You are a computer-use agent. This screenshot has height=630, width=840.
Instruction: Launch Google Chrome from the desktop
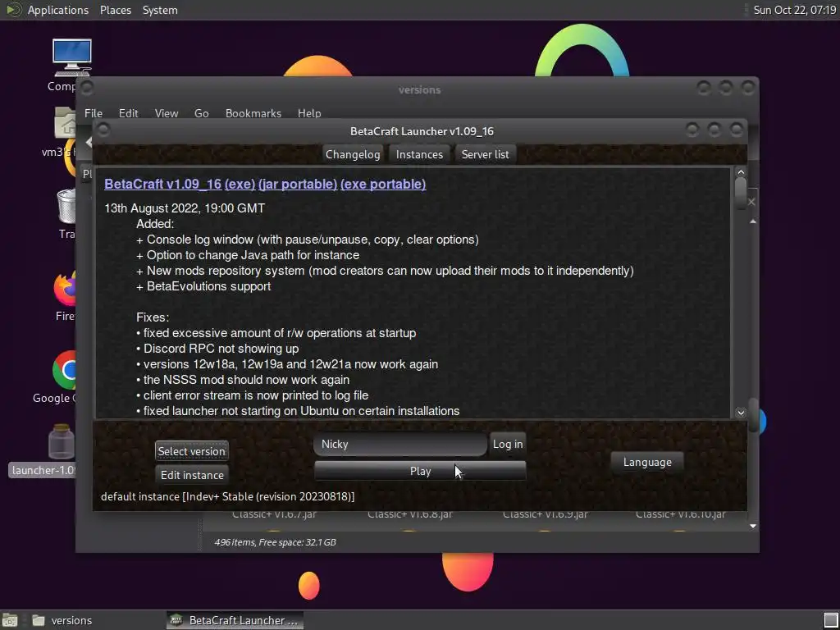64,370
